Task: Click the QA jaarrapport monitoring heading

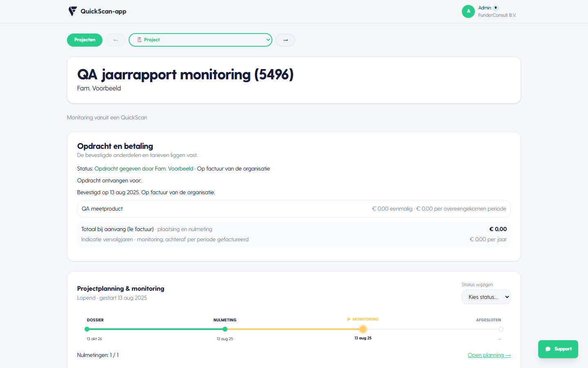Action: tap(185, 75)
